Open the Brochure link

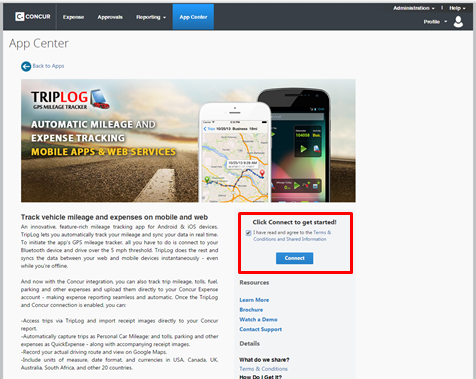[x=251, y=310]
